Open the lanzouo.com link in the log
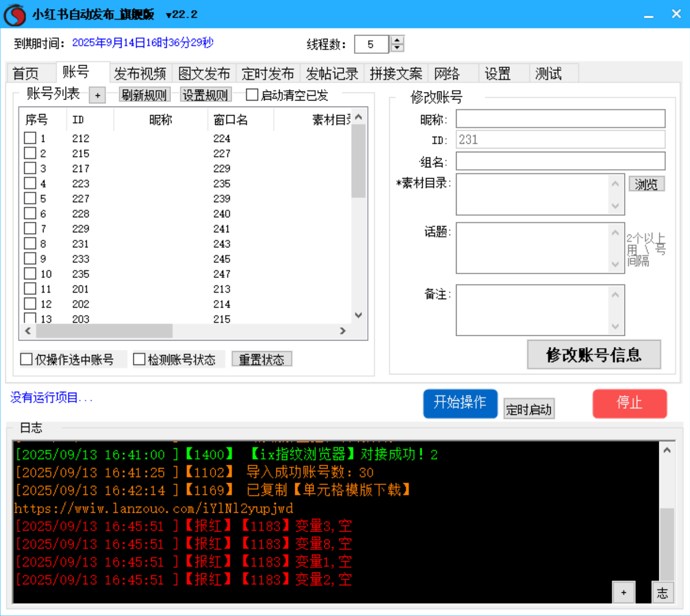 [x=153, y=508]
